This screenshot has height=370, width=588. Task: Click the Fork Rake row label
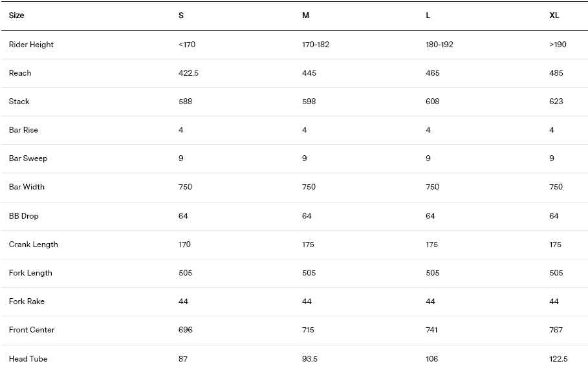click(x=27, y=301)
